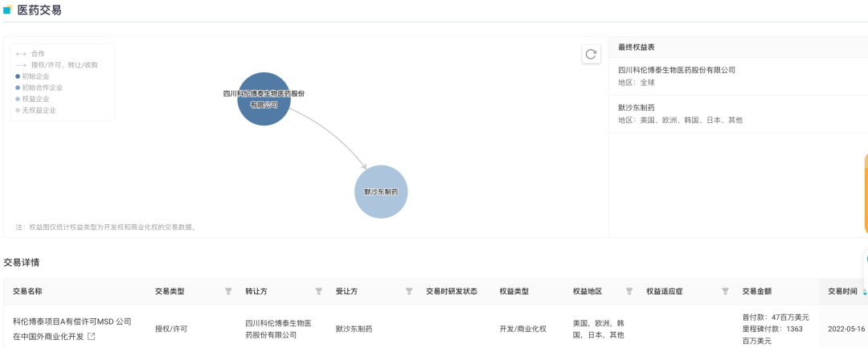Click the 美国, 欧洲, 韩国, 日本, 其他 region cell
This screenshot has height=348, width=868.
(599, 329)
